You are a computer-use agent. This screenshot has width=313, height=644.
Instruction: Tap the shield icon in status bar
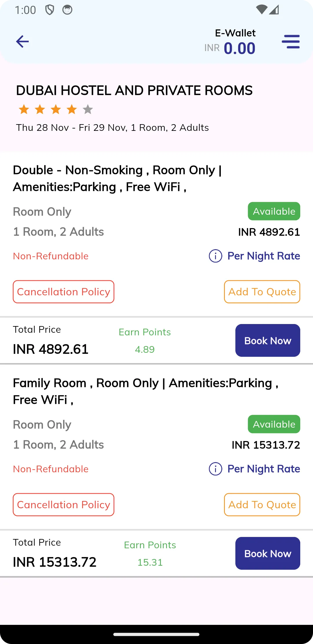[50, 10]
